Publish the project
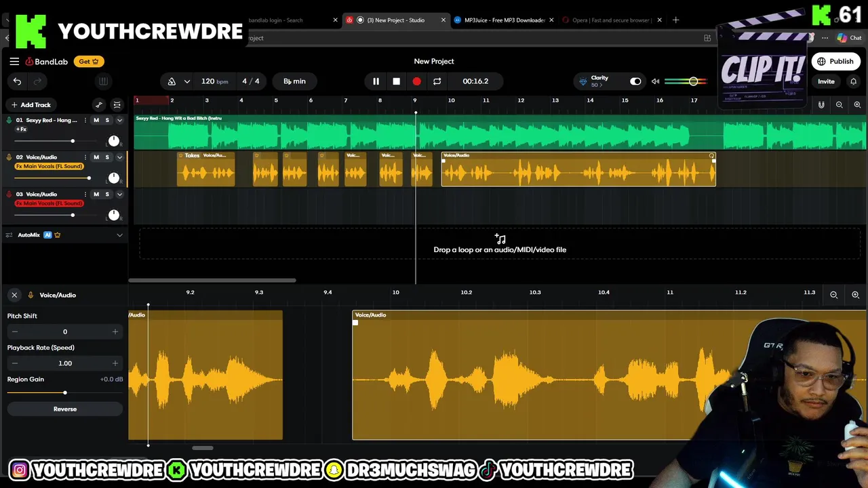Image resolution: width=868 pixels, height=488 pixels. point(835,62)
